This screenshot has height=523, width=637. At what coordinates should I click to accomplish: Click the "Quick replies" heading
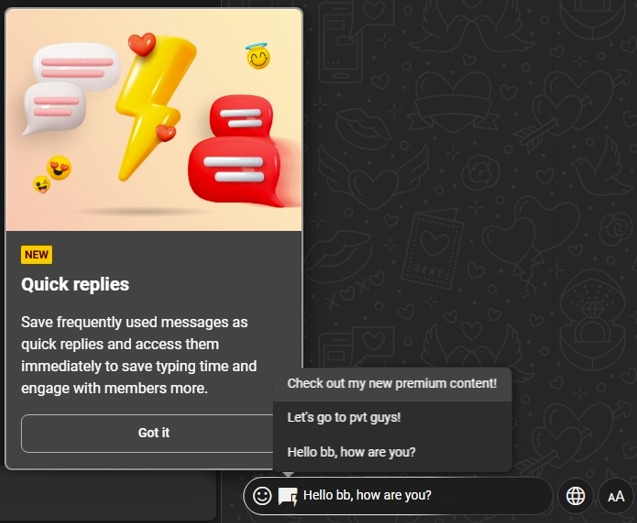coord(75,284)
